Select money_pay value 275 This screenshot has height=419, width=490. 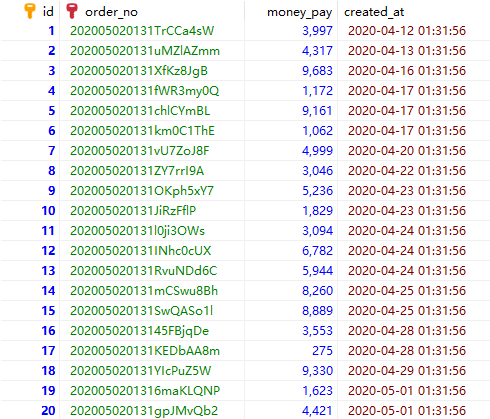click(322, 351)
